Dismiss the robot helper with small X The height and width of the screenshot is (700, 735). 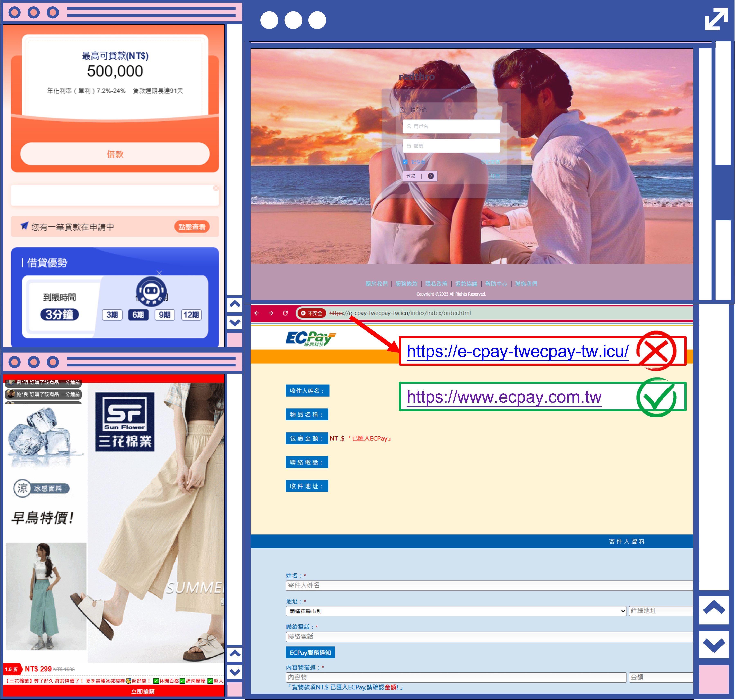tap(159, 273)
